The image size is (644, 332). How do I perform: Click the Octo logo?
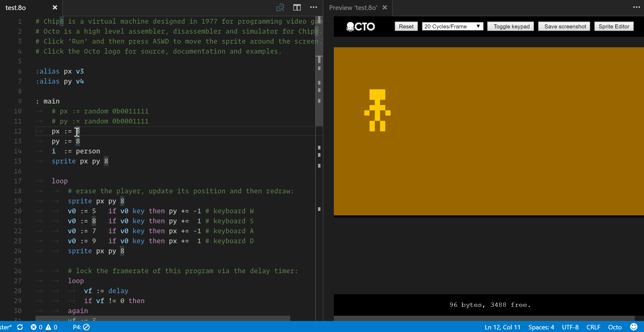click(360, 27)
